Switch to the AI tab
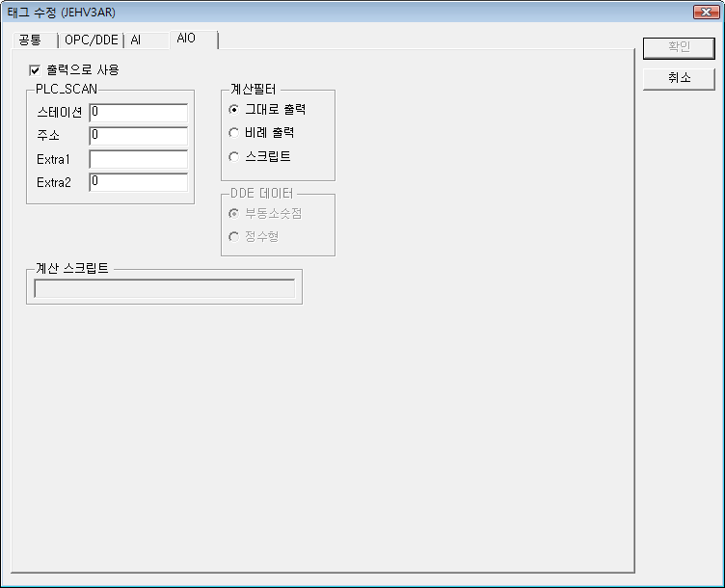The image size is (725, 588). click(136, 40)
